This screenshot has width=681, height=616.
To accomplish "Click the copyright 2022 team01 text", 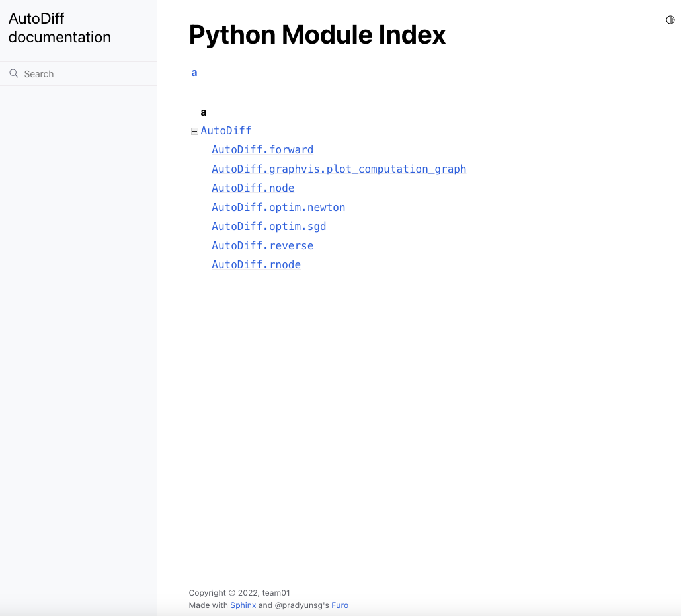I will [239, 593].
